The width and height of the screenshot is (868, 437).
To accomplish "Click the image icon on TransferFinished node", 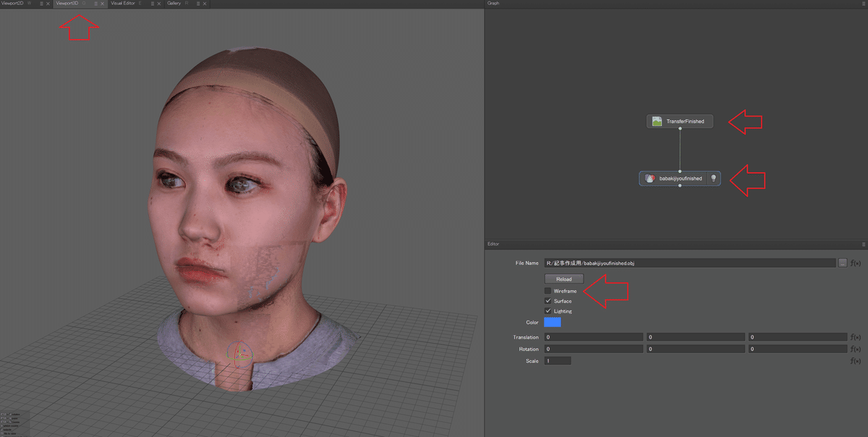I will 657,122.
